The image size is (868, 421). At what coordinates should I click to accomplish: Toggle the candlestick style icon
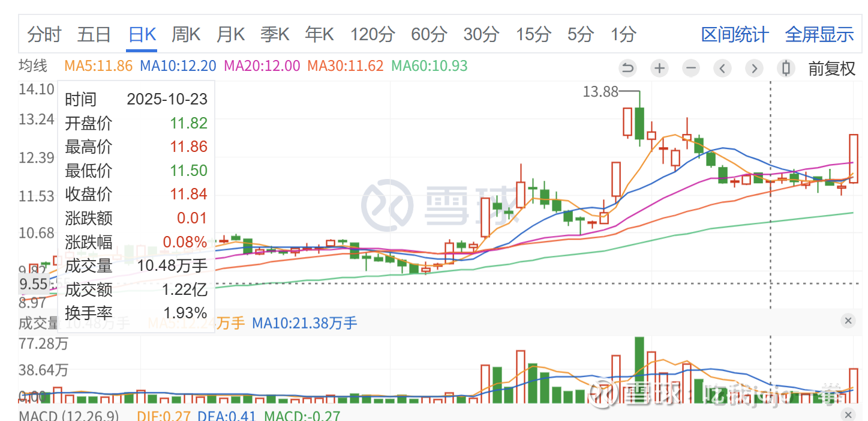click(786, 68)
